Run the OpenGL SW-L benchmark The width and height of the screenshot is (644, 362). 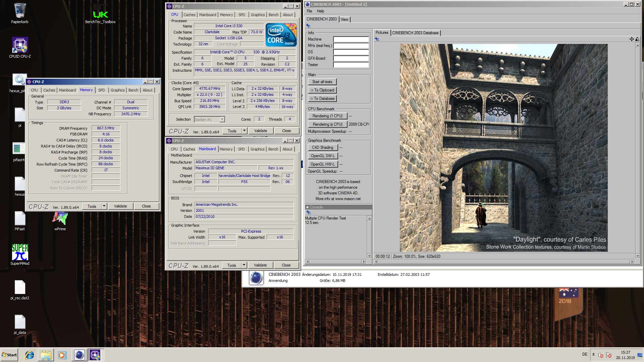click(x=322, y=156)
